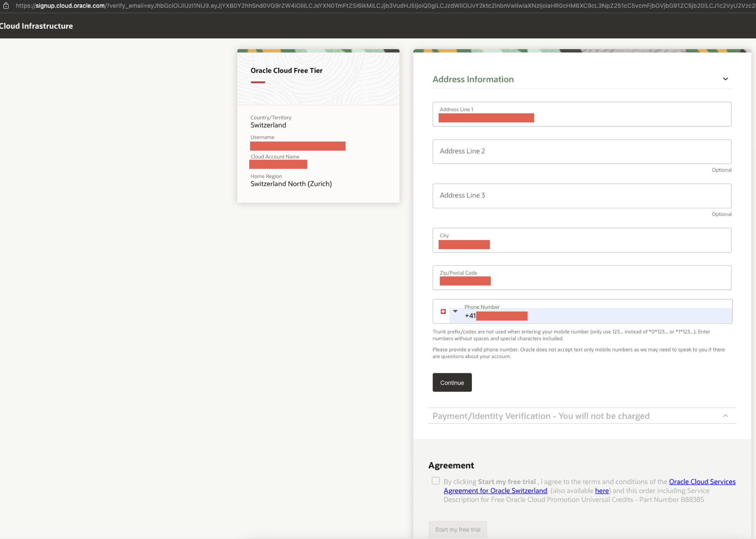Click the Switzerland North (Zurich) home region
Screen dimensions: 756x539
291,184
